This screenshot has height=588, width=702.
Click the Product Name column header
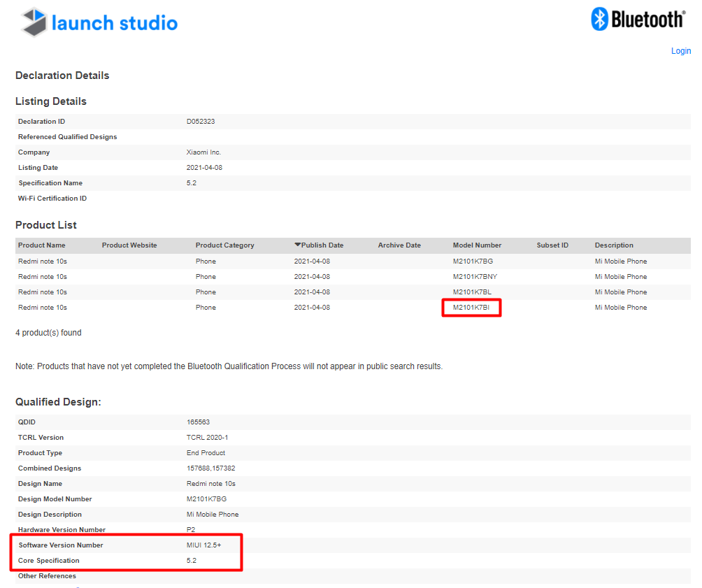(x=43, y=245)
